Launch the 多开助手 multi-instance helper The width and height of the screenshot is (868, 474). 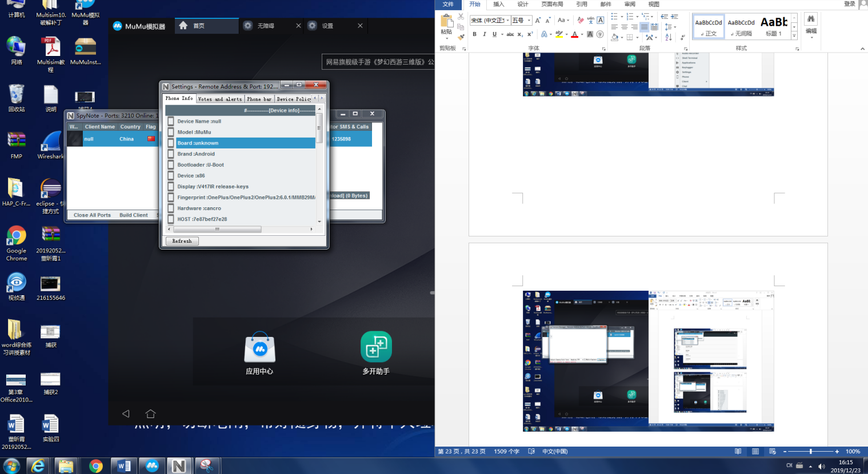375,348
